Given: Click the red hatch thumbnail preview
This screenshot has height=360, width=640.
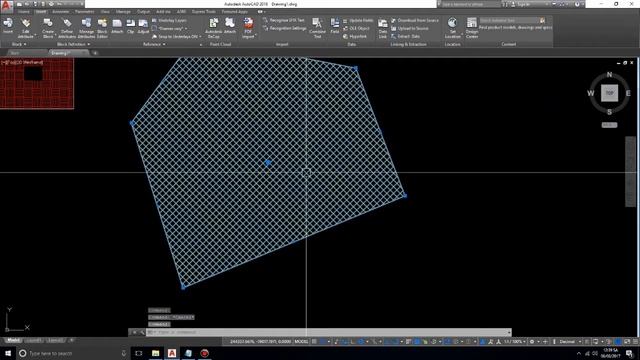Looking at the screenshot, I should pyautogui.click(x=37, y=83).
